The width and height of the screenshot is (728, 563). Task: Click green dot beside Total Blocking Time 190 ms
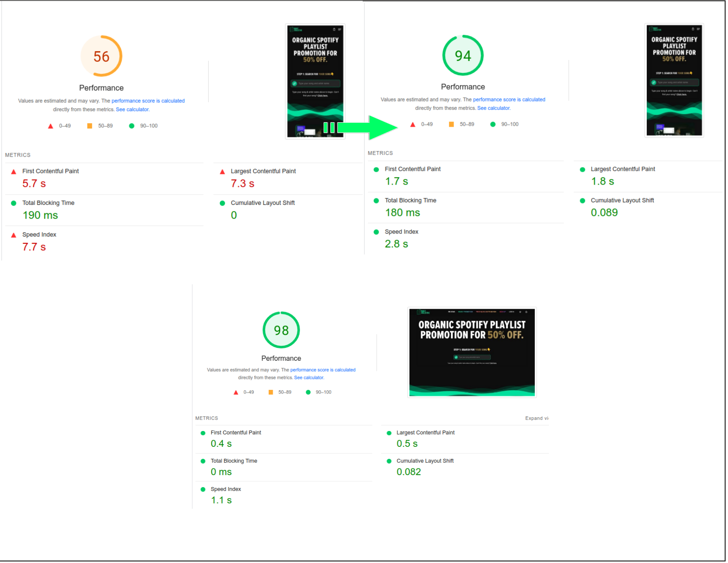pos(14,203)
